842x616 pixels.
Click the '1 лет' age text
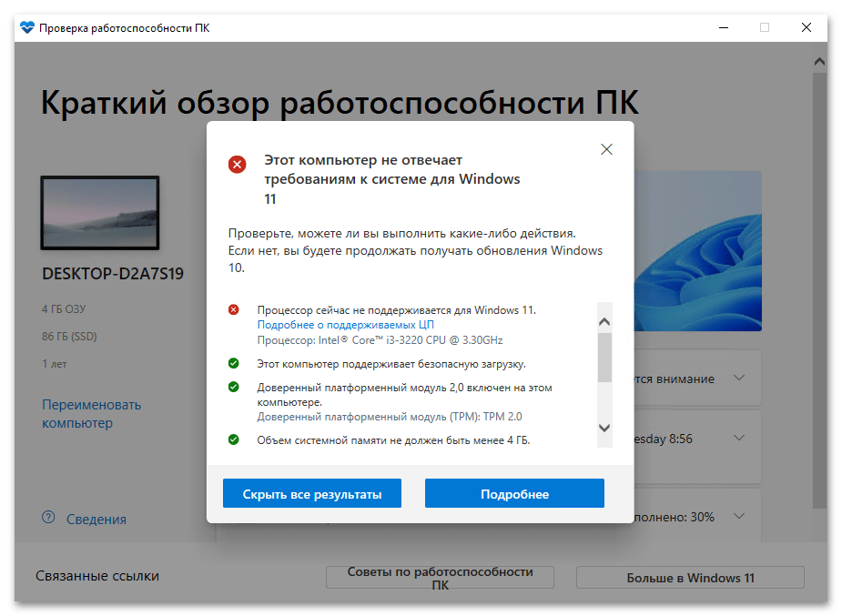[x=55, y=364]
